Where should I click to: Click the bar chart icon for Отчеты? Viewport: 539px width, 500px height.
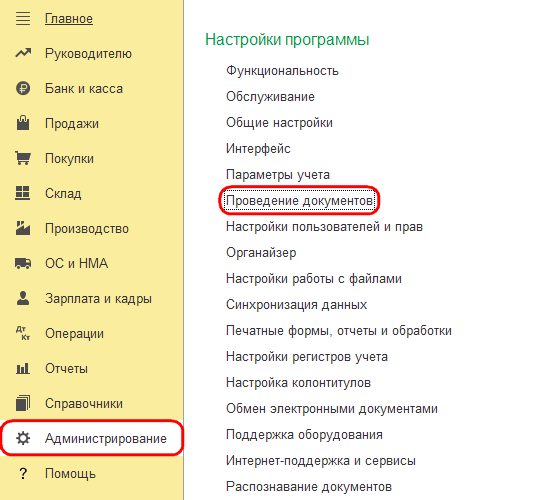click(23, 368)
